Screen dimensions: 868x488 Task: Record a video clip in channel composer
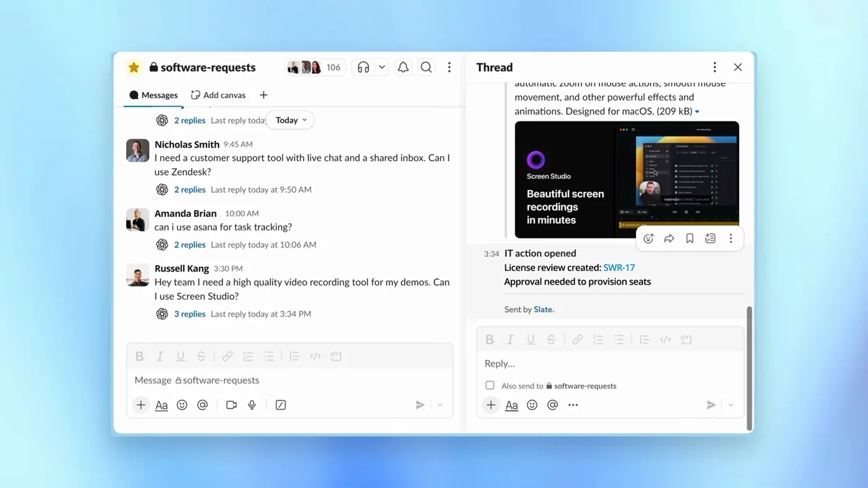pyautogui.click(x=231, y=405)
